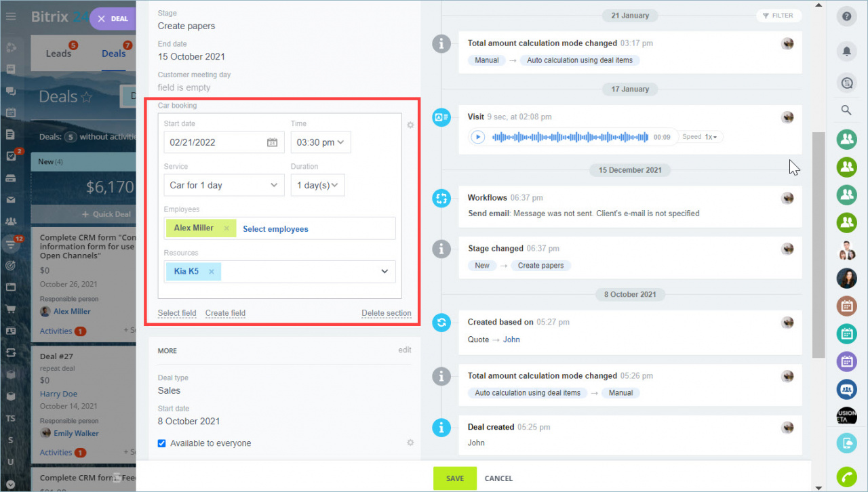
Task: Open the mobile device icon in right sidebar
Action: (x=846, y=444)
